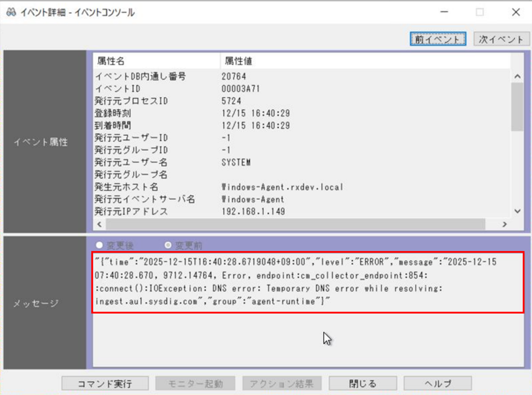Click the 属性値 column header
This screenshot has height=395, width=532.
(364, 61)
